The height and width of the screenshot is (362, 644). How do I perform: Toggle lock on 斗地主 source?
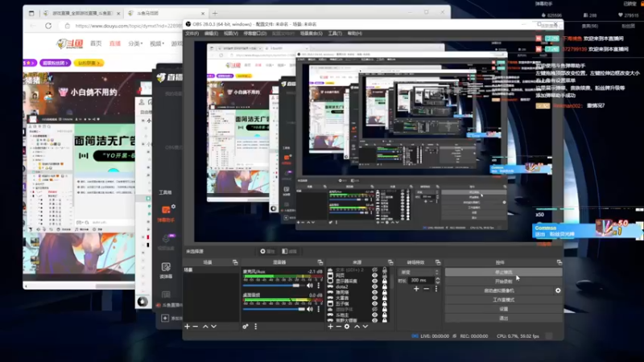(385, 315)
